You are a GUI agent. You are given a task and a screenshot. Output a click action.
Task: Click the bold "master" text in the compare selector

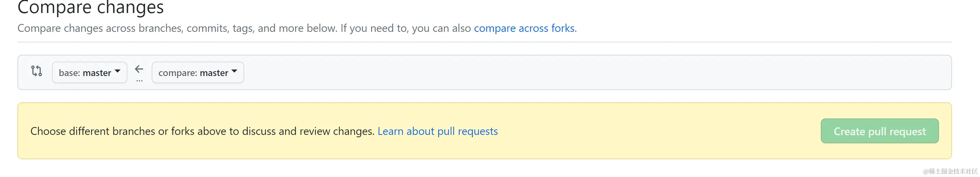click(x=214, y=73)
